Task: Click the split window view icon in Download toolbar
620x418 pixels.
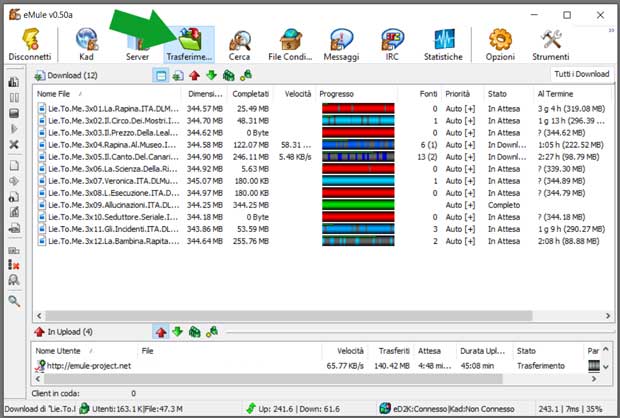Action: point(161,75)
